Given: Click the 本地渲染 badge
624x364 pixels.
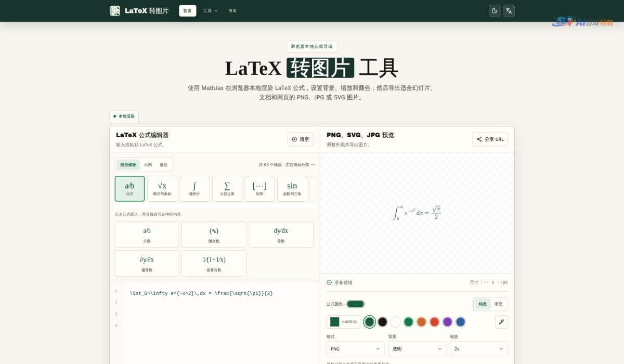Looking at the screenshot, I should pyautogui.click(x=124, y=116).
